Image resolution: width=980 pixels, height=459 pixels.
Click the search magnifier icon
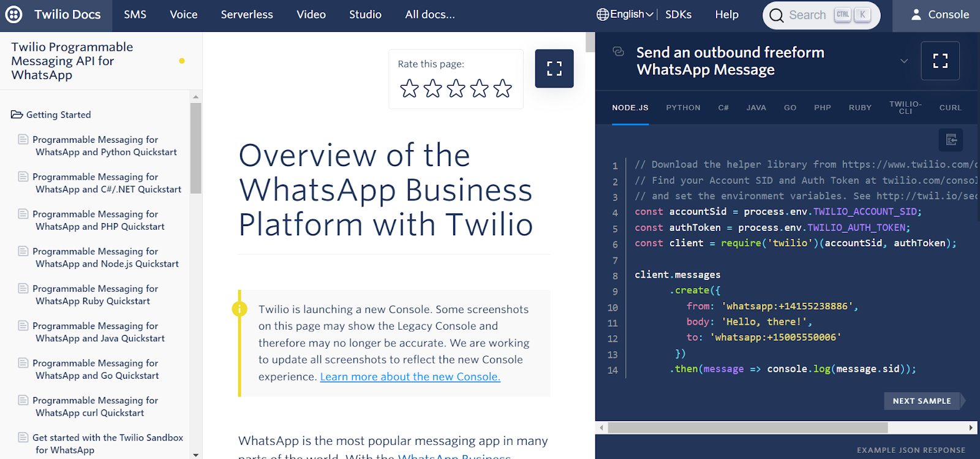point(776,15)
